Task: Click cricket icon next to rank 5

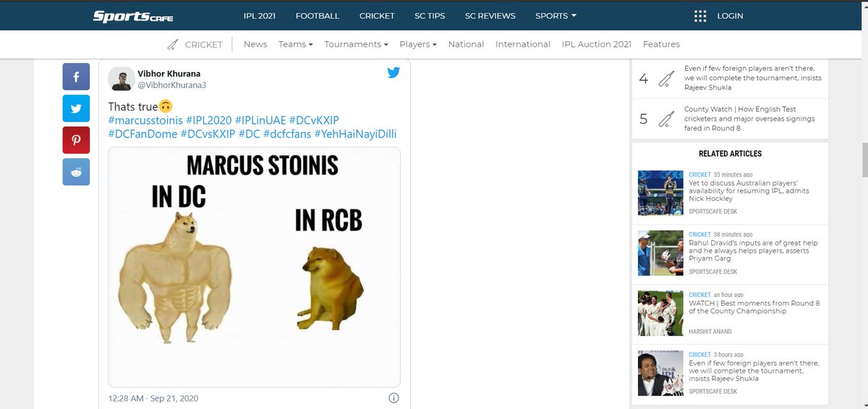Action: click(x=666, y=119)
